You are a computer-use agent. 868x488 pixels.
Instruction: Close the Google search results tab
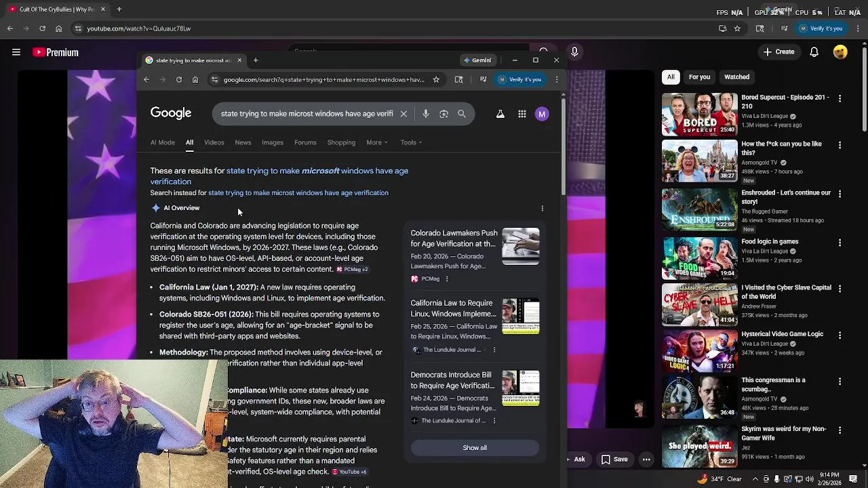pos(239,60)
